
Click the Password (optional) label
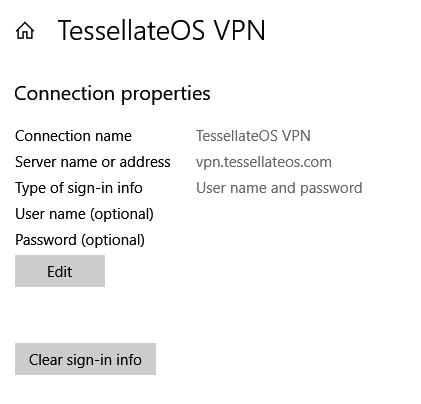tap(80, 240)
